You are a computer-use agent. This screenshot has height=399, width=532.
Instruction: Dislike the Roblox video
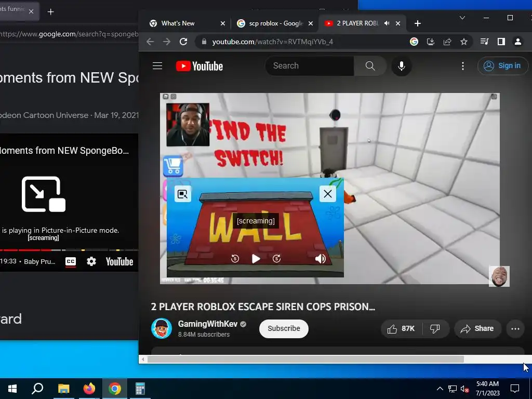click(x=435, y=328)
